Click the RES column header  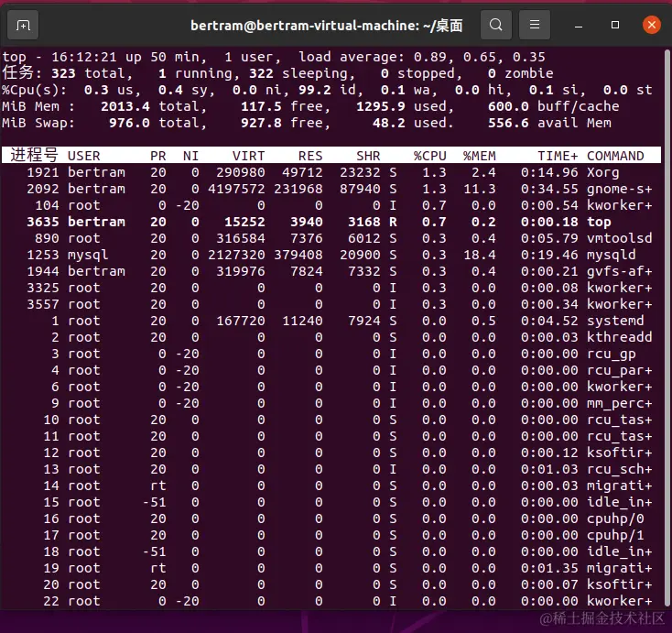[x=310, y=156]
